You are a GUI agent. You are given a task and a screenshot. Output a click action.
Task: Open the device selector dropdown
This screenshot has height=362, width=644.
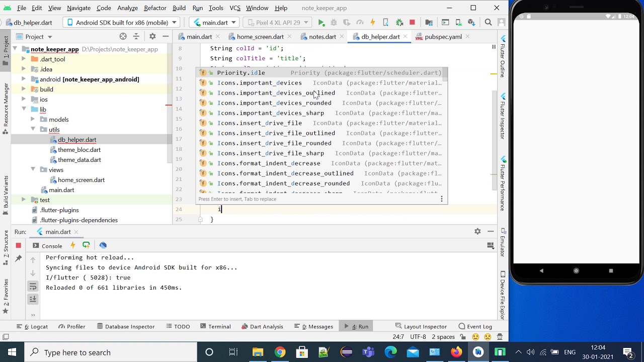point(121,23)
